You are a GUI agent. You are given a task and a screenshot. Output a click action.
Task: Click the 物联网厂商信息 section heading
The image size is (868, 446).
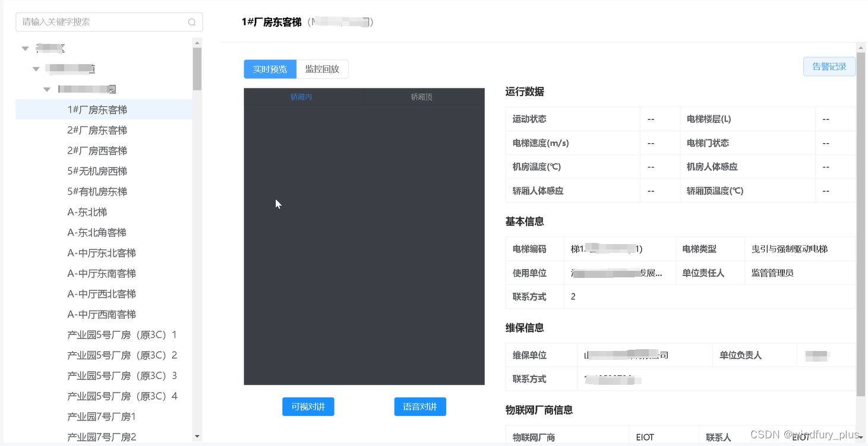coord(539,410)
